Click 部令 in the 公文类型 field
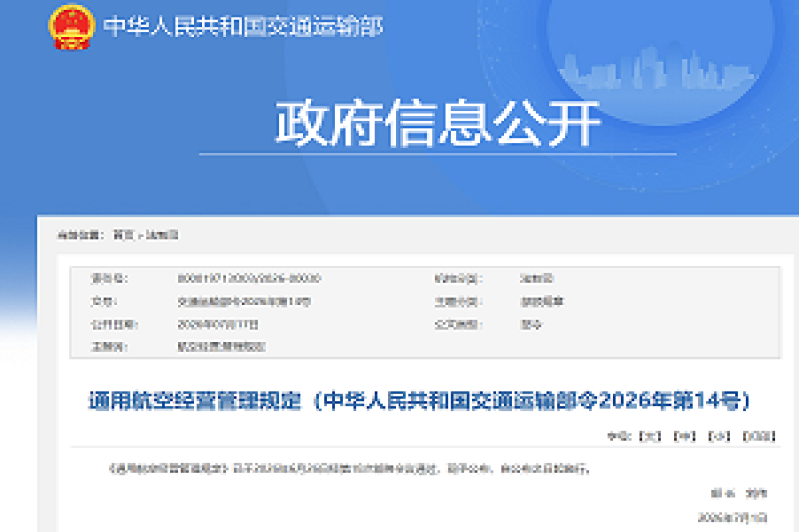The image size is (799, 532). point(531,324)
